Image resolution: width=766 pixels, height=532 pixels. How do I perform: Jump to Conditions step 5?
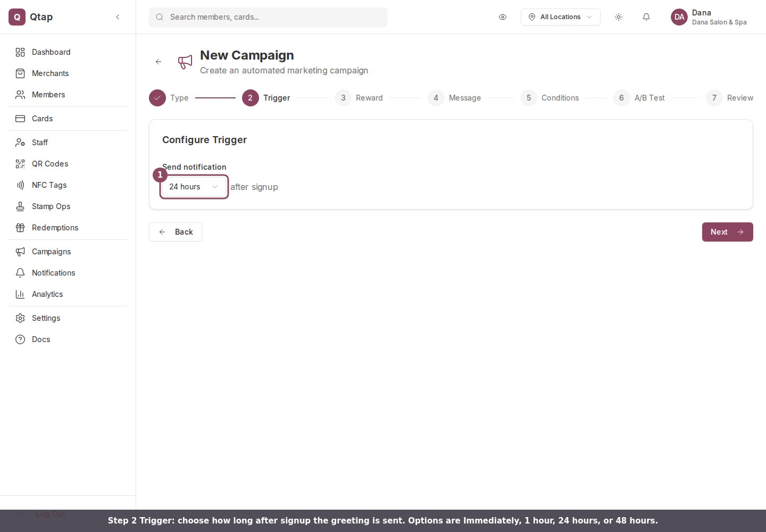click(x=549, y=98)
